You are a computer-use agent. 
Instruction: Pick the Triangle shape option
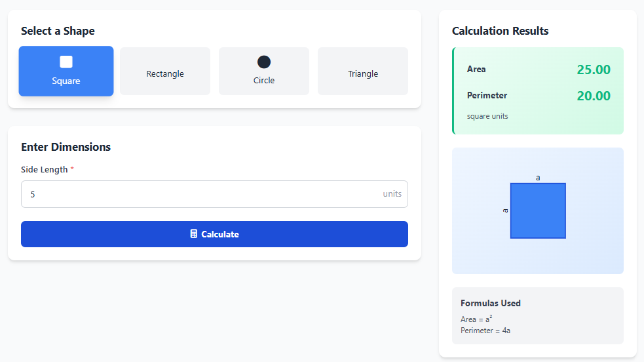click(363, 71)
